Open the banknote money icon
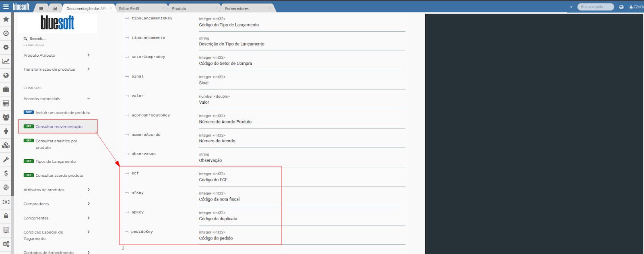 coord(6,202)
